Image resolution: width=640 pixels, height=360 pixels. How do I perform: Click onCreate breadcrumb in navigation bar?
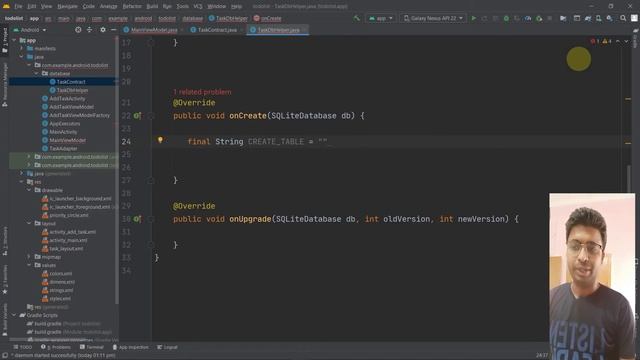click(267, 18)
